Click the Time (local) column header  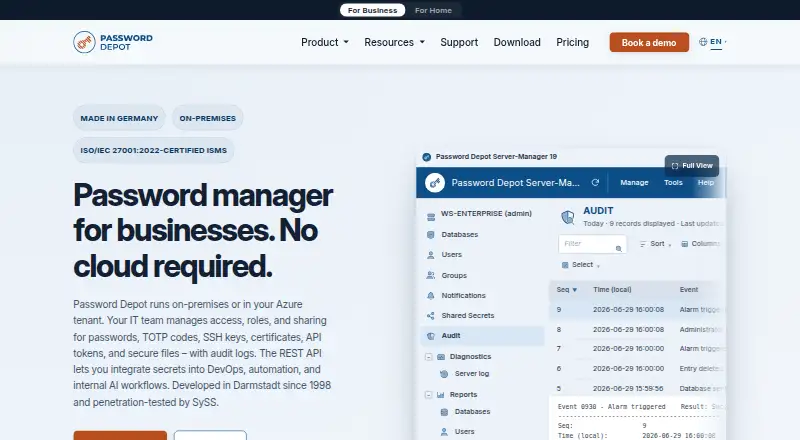[612, 289]
